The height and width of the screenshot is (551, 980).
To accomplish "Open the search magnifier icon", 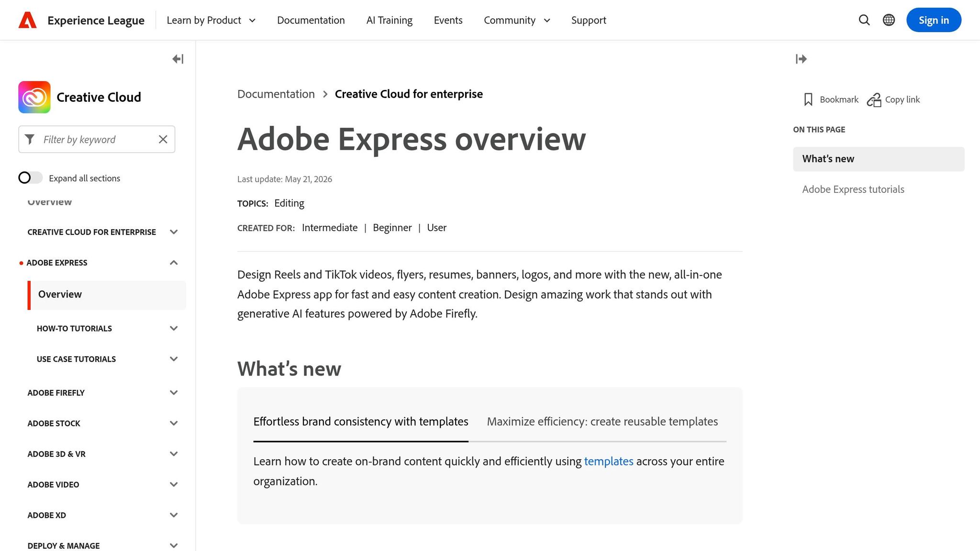I will pos(864,20).
